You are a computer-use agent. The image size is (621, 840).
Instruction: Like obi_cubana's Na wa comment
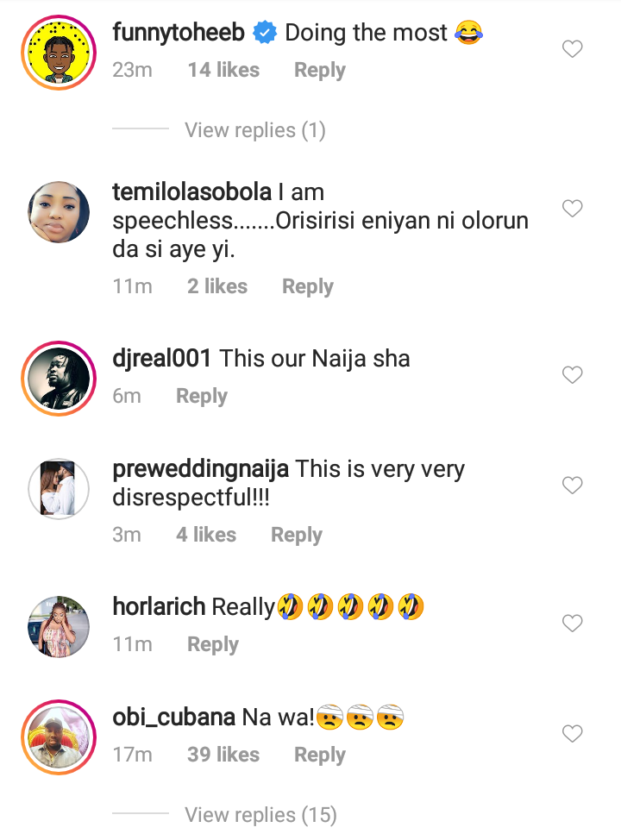click(573, 734)
